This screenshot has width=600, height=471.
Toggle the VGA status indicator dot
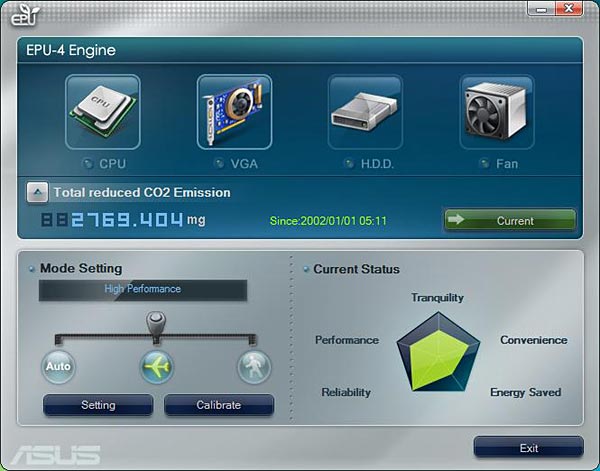pos(219,164)
